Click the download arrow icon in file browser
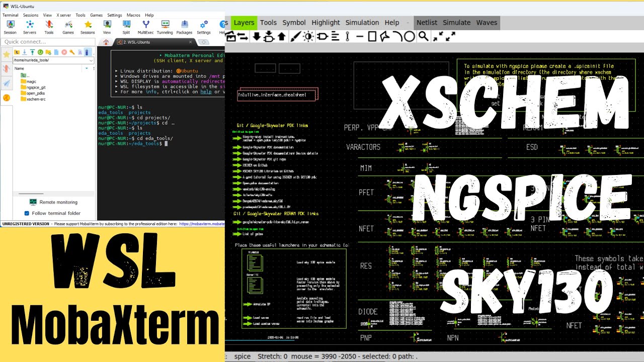 pyautogui.click(x=24, y=52)
